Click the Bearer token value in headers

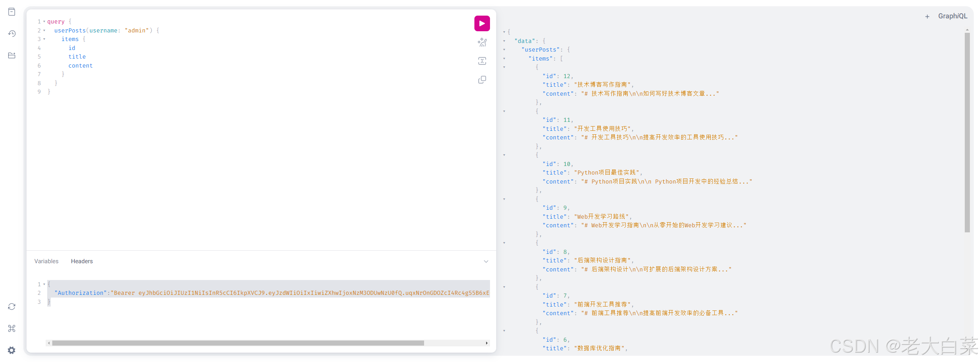click(x=300, y=293)
